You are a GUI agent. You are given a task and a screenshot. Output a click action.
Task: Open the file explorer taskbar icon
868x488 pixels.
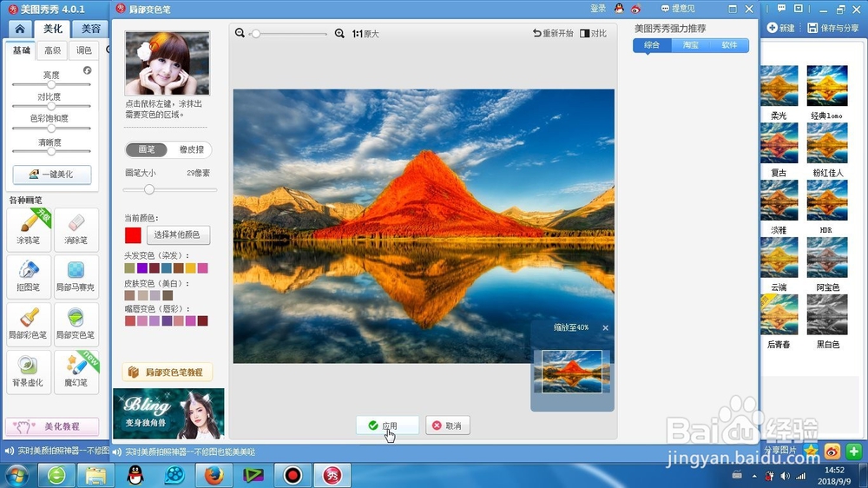pyautogui.click(x=95, y=475)
